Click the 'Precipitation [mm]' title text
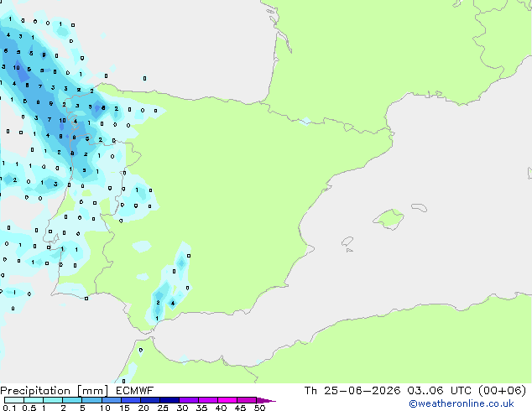 tap(55, 391)
